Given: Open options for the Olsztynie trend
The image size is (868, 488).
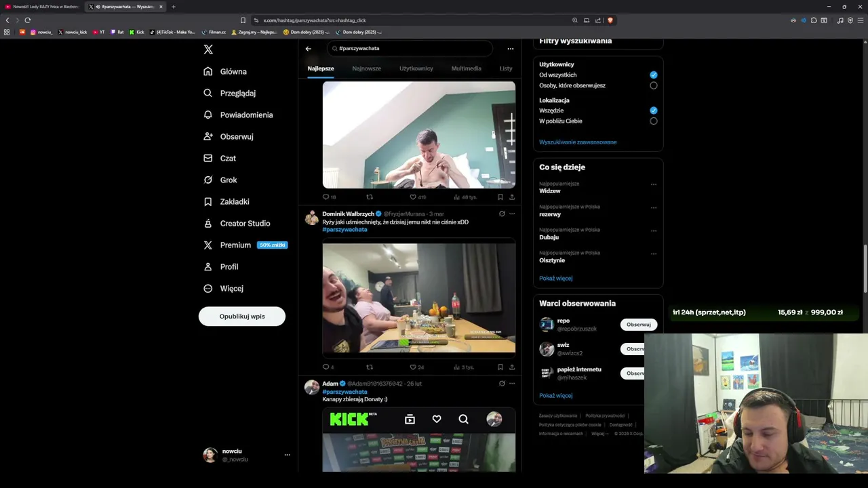Looking at the screenshot, I should [x=654, y=253].
